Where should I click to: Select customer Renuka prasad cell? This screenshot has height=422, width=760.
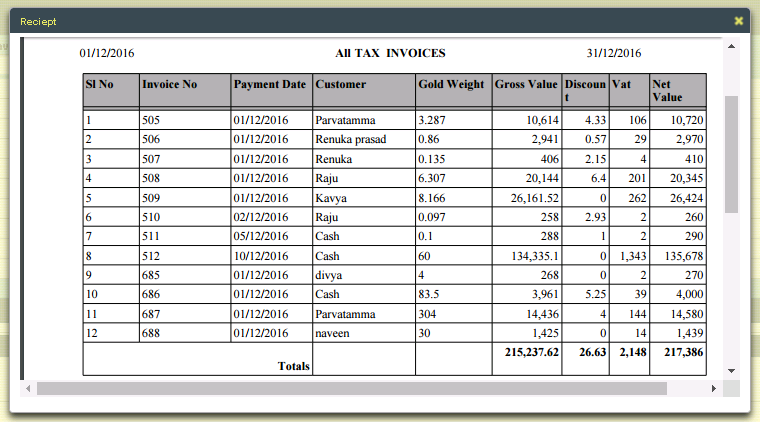pyautogui.click(x=350, y=139)
